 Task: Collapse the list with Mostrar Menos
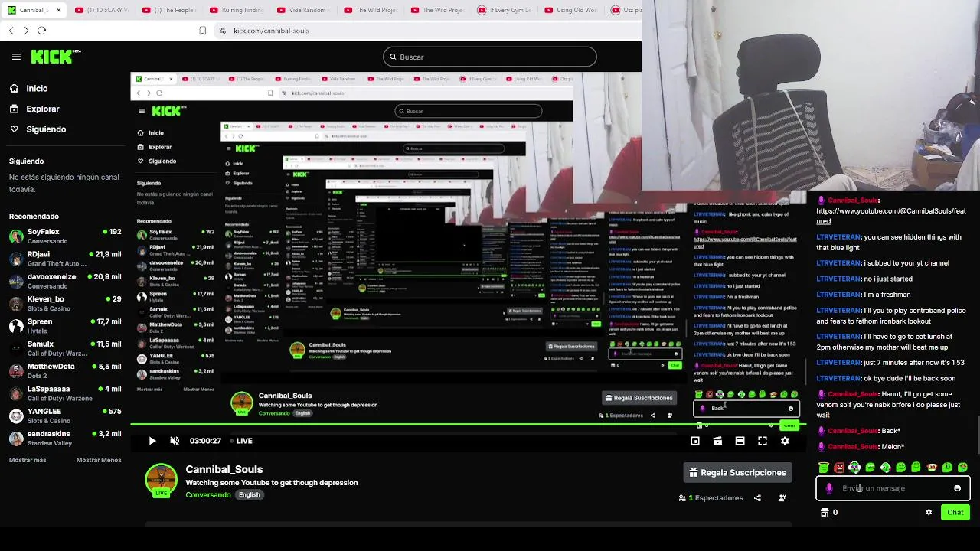[99, 460]
